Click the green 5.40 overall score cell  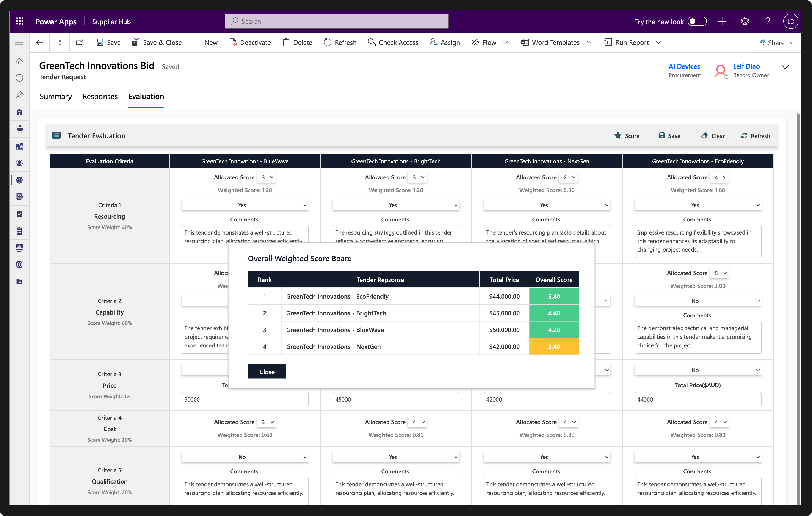[x=554, y=296]
